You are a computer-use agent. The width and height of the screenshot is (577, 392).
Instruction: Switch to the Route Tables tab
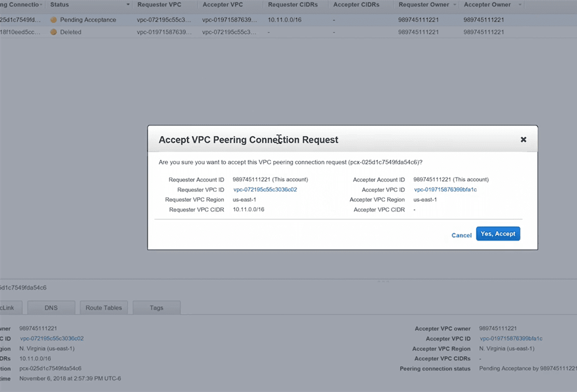(104, 307)
